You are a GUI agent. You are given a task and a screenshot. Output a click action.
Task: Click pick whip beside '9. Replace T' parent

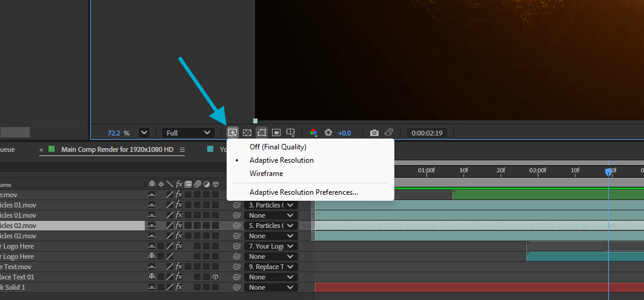236,267
